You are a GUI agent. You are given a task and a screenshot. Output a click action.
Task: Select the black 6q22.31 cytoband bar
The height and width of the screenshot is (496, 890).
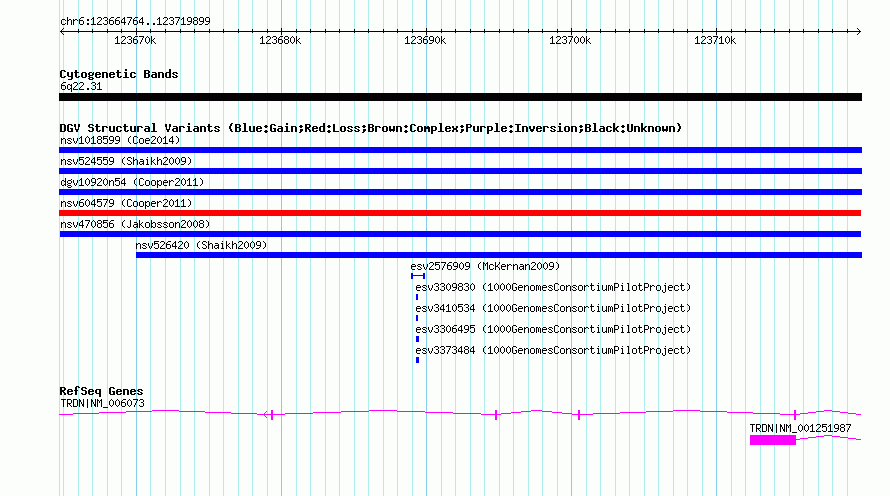pyautogui.click(x=460, y=97)
